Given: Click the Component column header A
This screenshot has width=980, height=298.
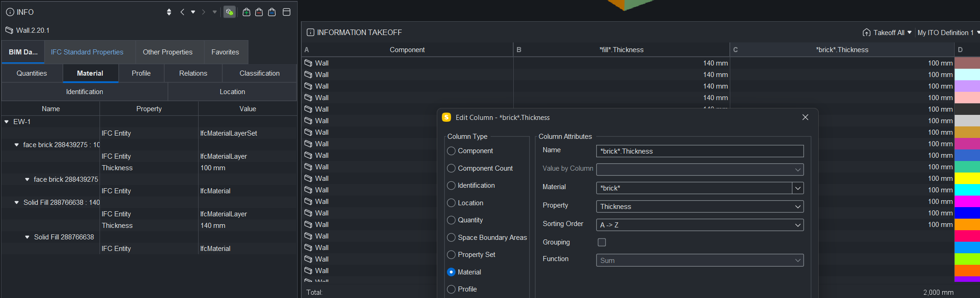Looking at the screenshot, I should coord(407,50).
